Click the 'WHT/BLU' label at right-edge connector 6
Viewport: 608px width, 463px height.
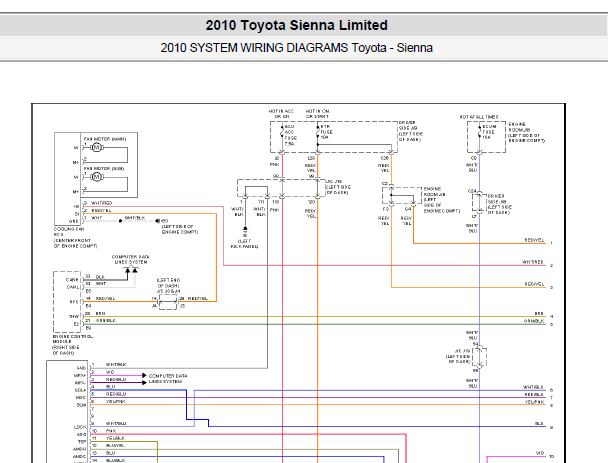[x=533, y=387]
